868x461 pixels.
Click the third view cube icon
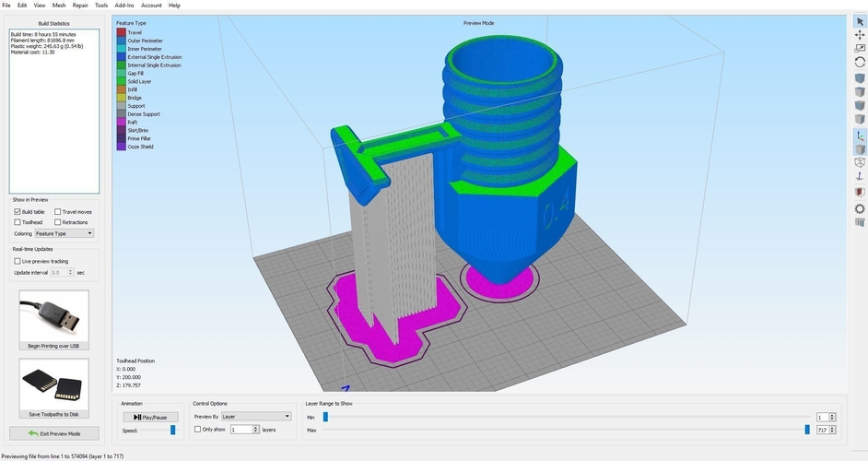tap(859, 105)
